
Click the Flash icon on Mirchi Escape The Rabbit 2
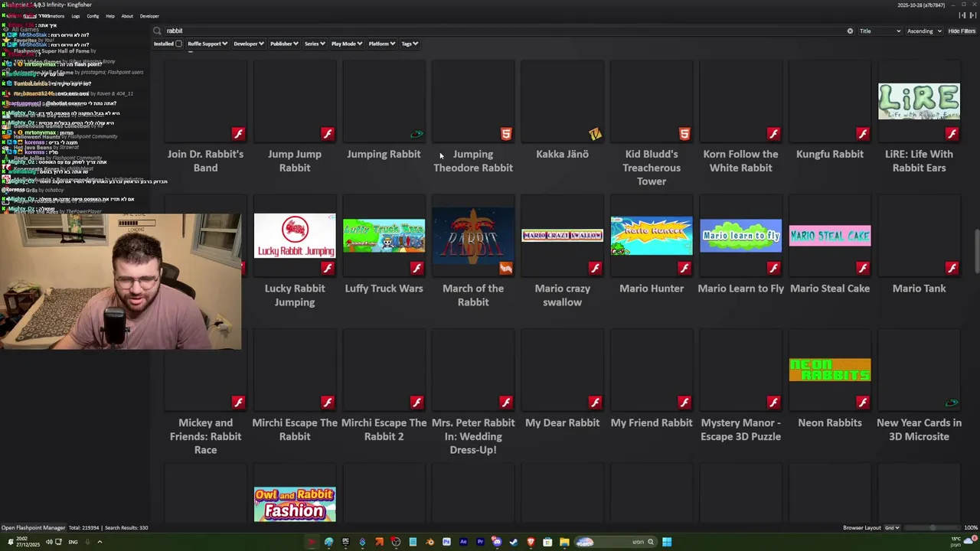pyautogui.click(x=416, y=403)
